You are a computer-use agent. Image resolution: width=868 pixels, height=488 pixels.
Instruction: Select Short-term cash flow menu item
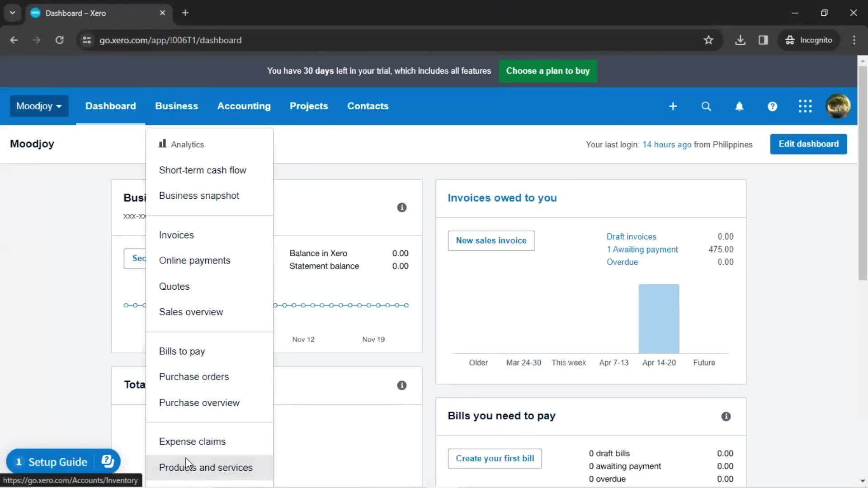pos(209,170)
